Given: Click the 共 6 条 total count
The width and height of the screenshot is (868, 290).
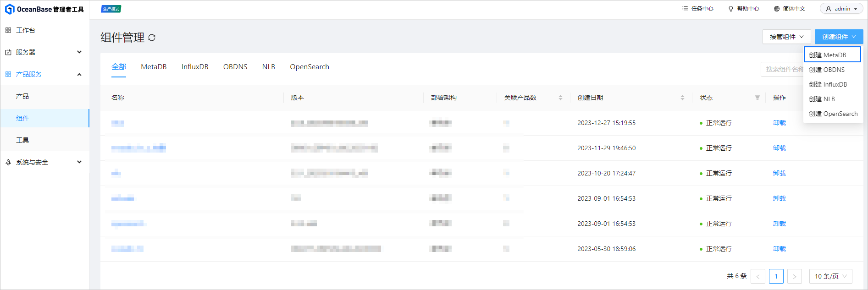Looking at the screenshot, I should point(737,276).
